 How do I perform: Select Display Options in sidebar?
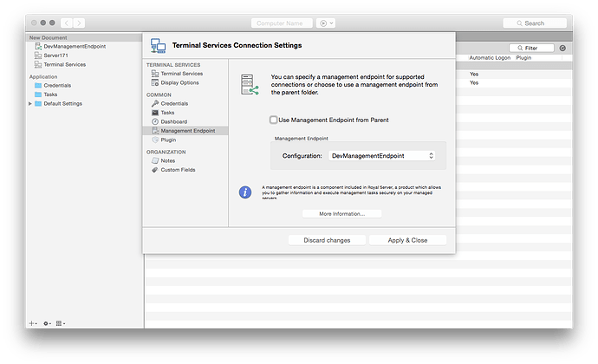[x=179, y=82]
